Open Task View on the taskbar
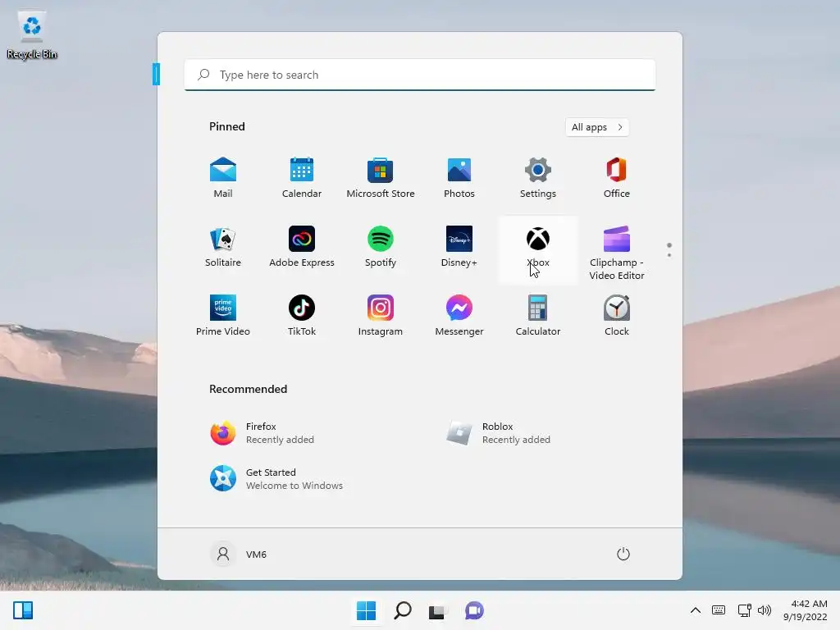The width and height of the screenshot is (840, 630). coord(438,610)
